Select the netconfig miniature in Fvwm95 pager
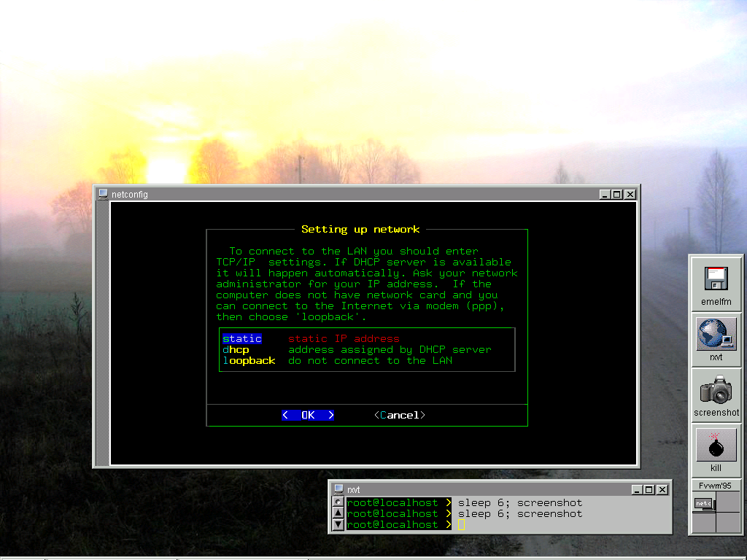Viewport: 747px width, 560px height. click(704, 504)
